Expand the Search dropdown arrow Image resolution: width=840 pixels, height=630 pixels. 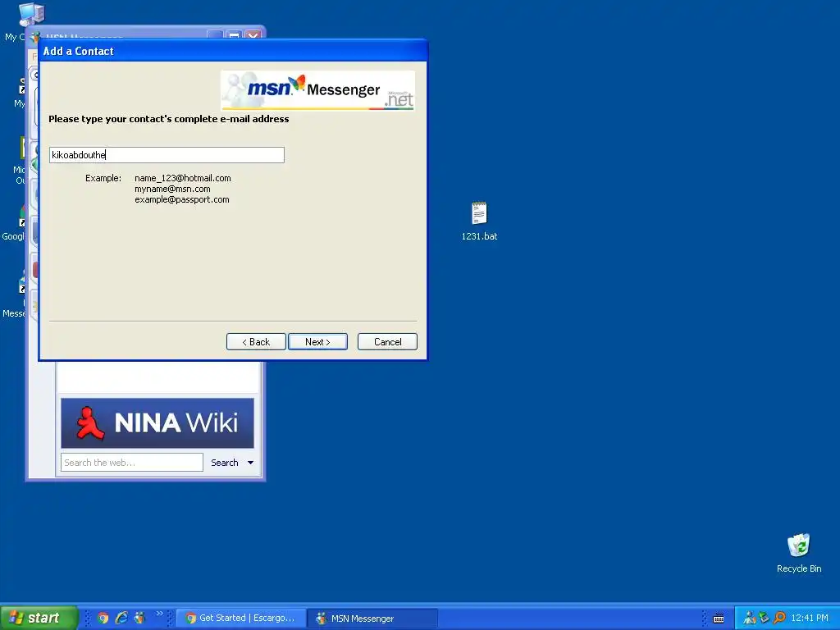pos(250,463)
